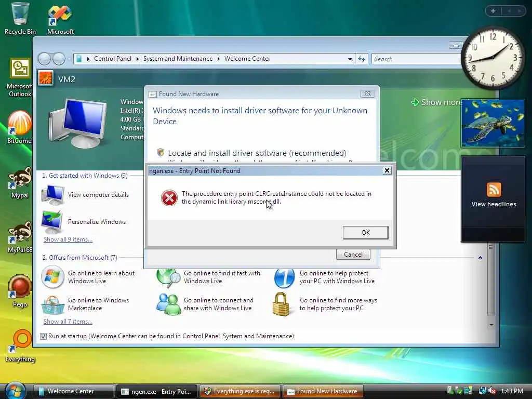Click the VM2 user picture icon
532x399 pixels.
click(x=46, y=78)
